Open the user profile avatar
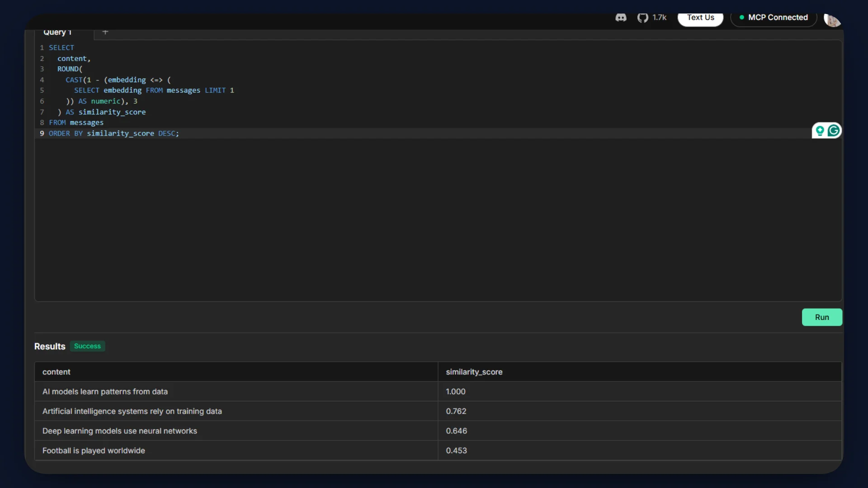 coord(831,19)
